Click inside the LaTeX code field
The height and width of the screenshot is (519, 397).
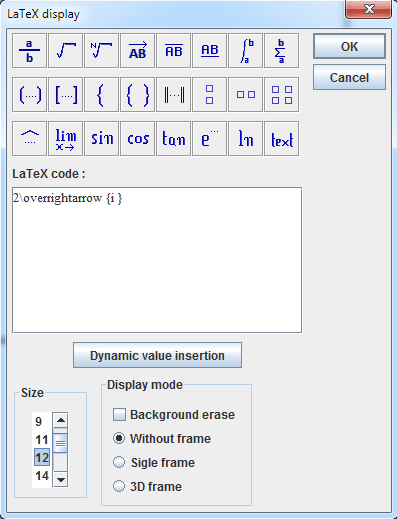157,260
